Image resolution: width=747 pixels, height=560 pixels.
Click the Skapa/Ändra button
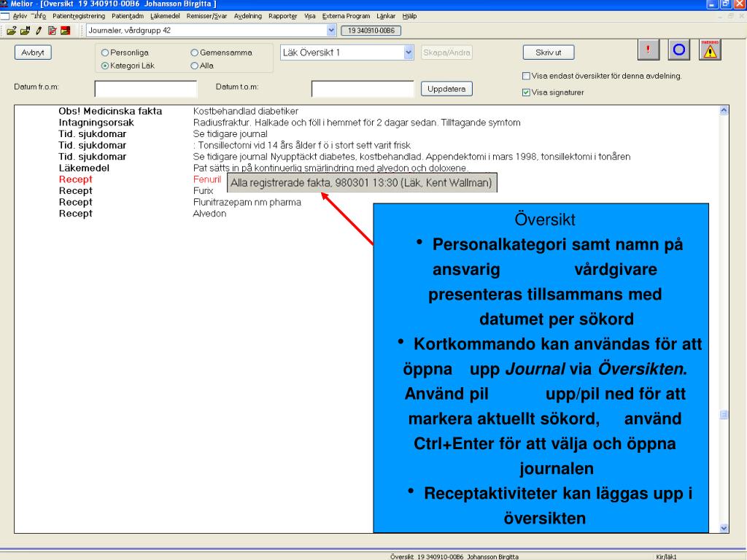[x=446, y=52]
